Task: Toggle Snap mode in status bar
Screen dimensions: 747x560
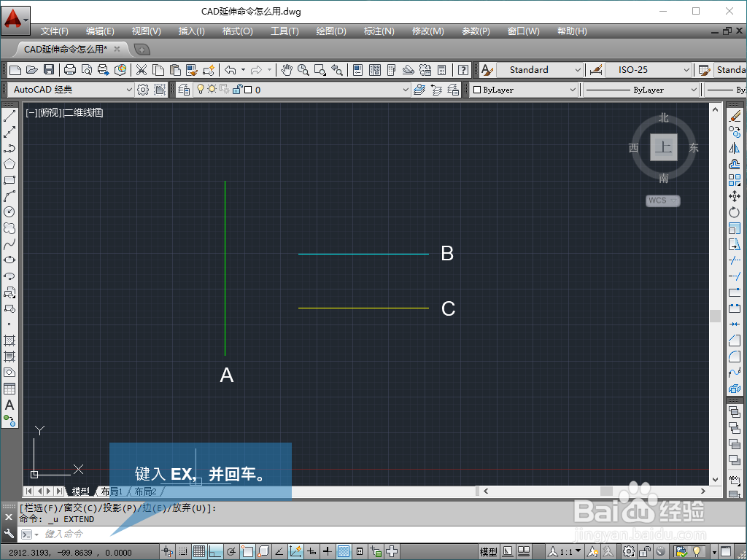Action: [183, 552]
